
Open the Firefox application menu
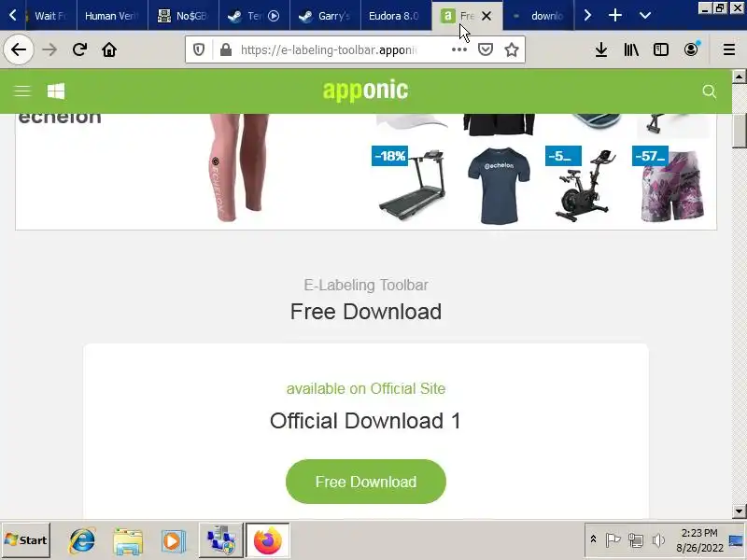(x=729, y=49)
